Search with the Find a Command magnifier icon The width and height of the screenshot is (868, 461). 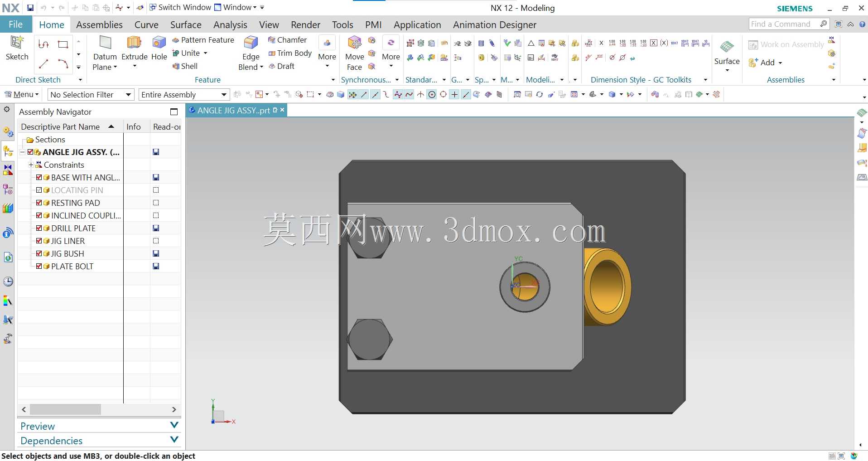click(824, 24)
